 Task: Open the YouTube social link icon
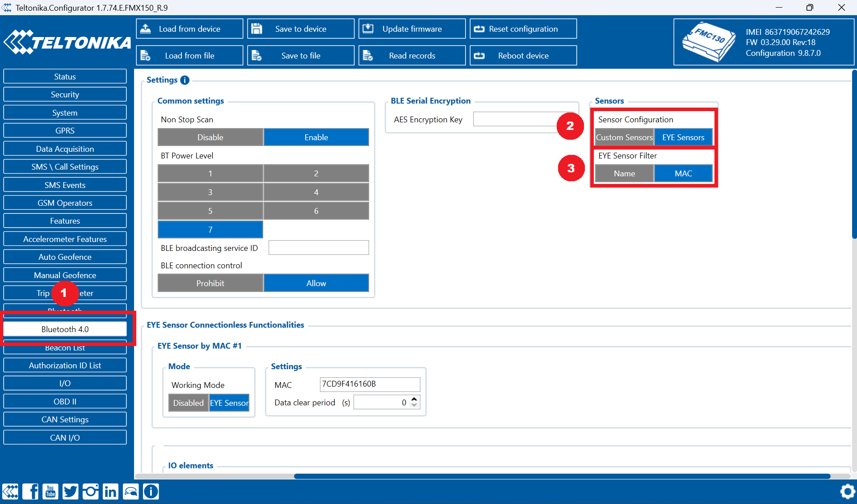[50, 492]
